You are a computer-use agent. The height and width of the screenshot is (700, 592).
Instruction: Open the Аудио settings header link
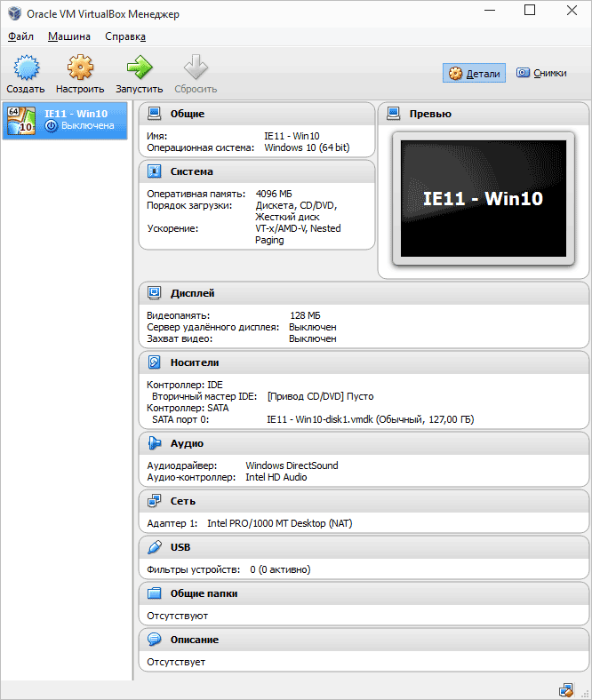point(187,443)
